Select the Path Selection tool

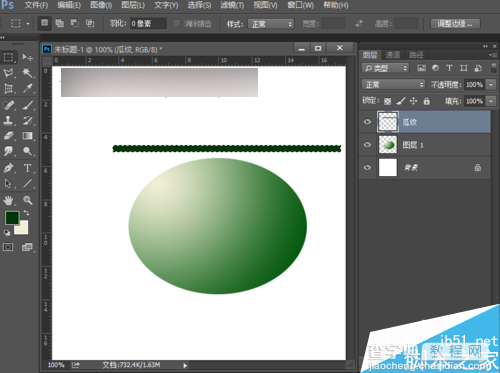(9, 183)
